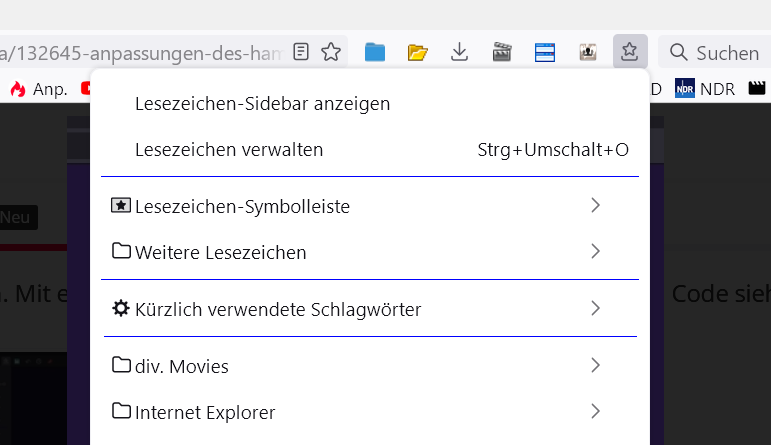Open the Anp. bookmark with flame icon
The width and height of the screenshot is (771, 445).
coord(39,89)
